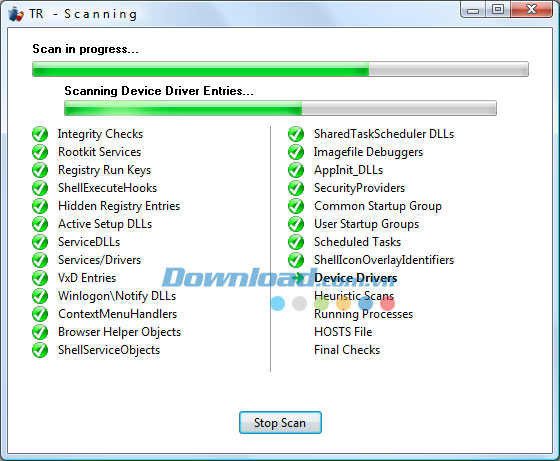Click the green check beside Services/Drivers
The height and width of the screenshot is (461, 560).
[40, 260]
